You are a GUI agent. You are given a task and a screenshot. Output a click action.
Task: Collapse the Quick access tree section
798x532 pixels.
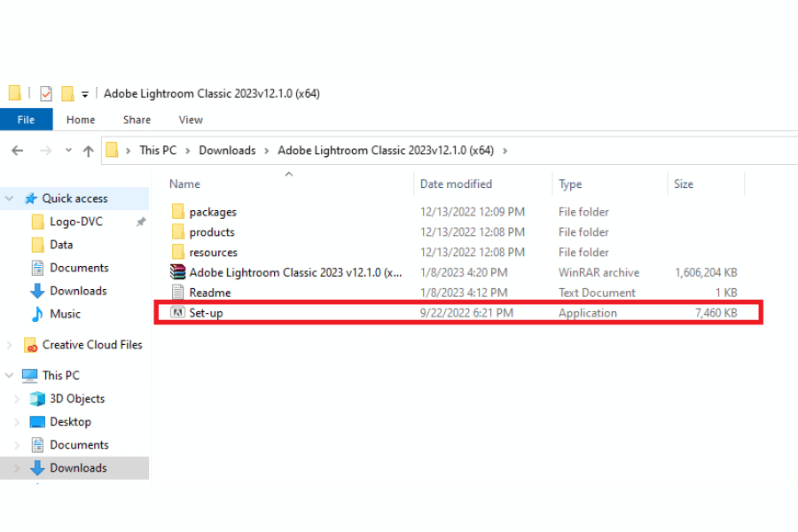coord(10,199)
